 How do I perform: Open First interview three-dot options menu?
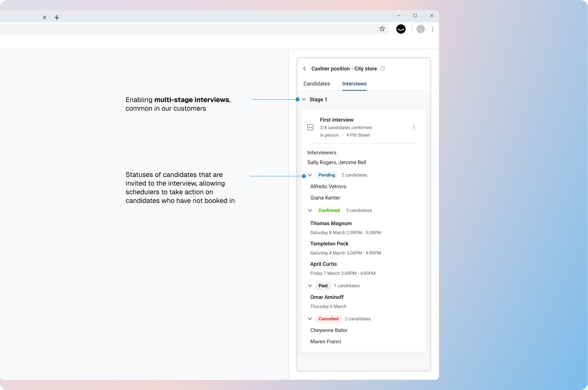tap(414, 127)
